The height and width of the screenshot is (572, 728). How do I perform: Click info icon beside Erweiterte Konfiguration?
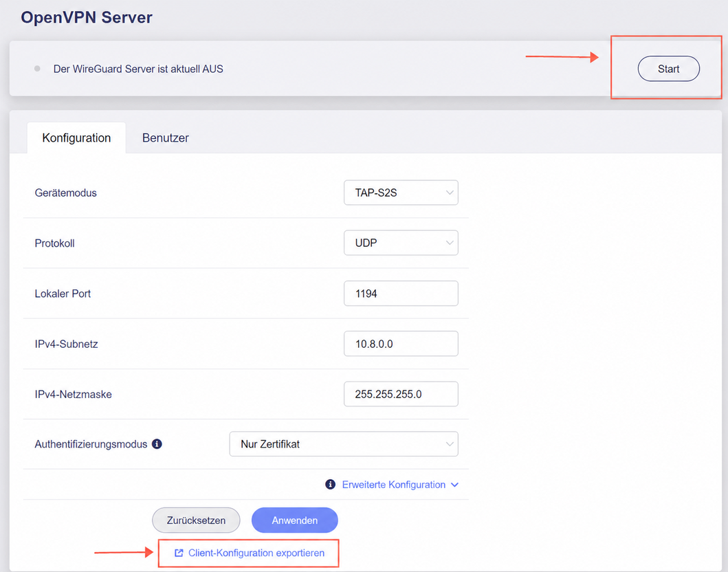click(x=330, y=485)
